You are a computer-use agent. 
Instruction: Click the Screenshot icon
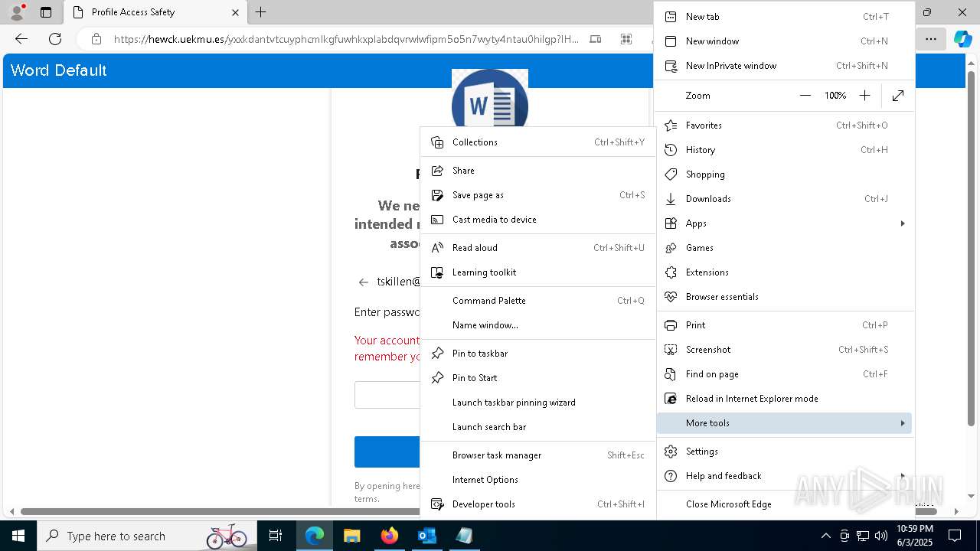coord(671,350)
